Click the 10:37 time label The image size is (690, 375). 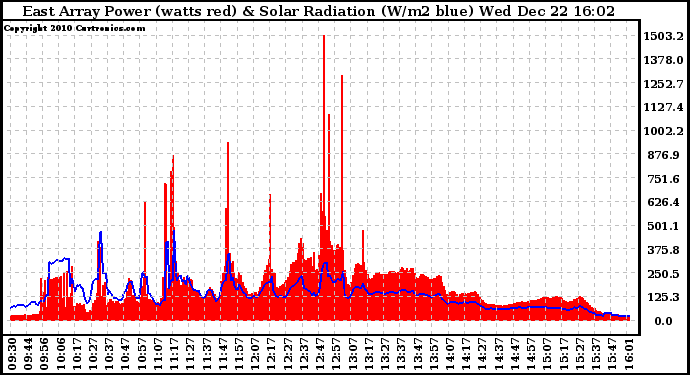click(110, 354)
